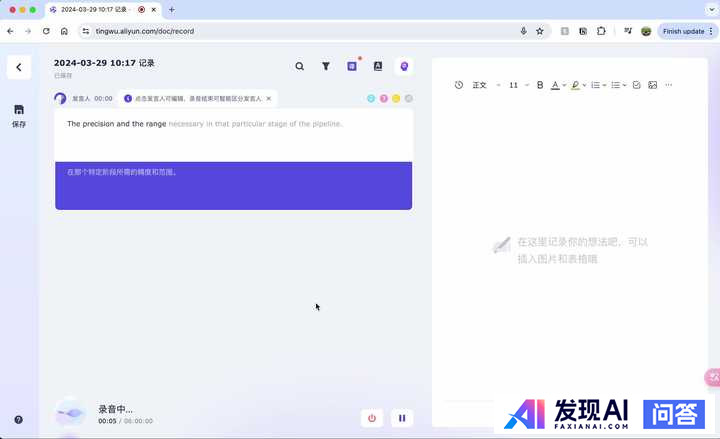This screenshot has width=720, height=439.
Task: Open the search magnifier in transcript header
Action: tap(299, 66)
